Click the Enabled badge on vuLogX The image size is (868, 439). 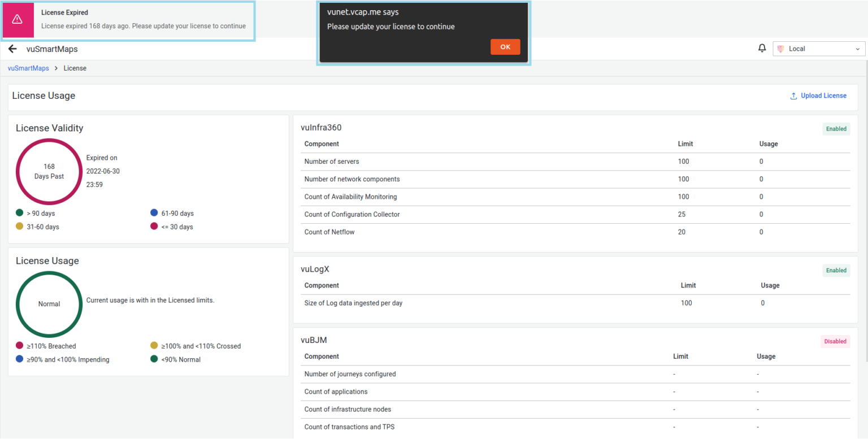(x=836, y=271)
